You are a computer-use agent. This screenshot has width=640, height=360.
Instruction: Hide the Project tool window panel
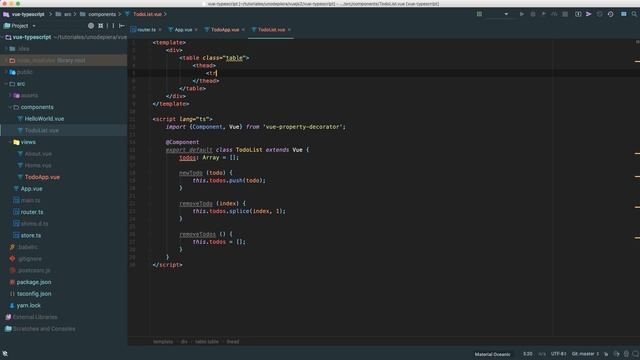pos(122,26)
